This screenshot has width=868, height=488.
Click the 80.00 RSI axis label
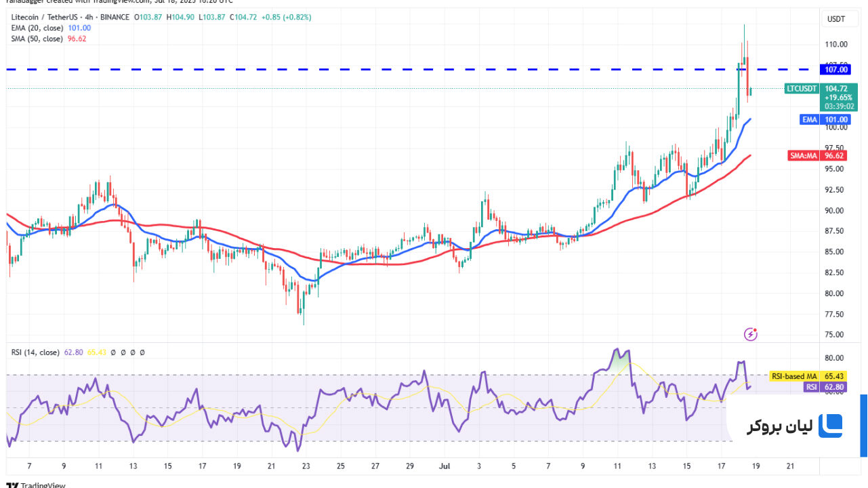835,358
